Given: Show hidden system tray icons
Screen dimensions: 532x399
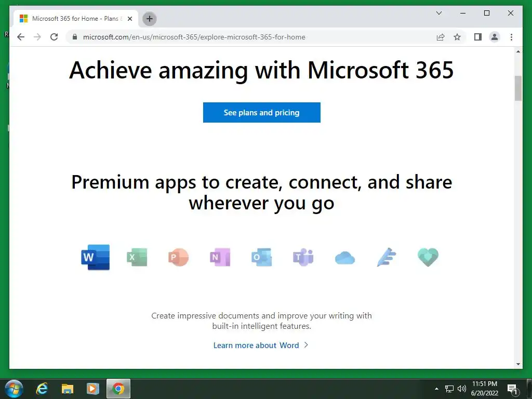Looking at the screenshot, I should (x=436, y=389).
